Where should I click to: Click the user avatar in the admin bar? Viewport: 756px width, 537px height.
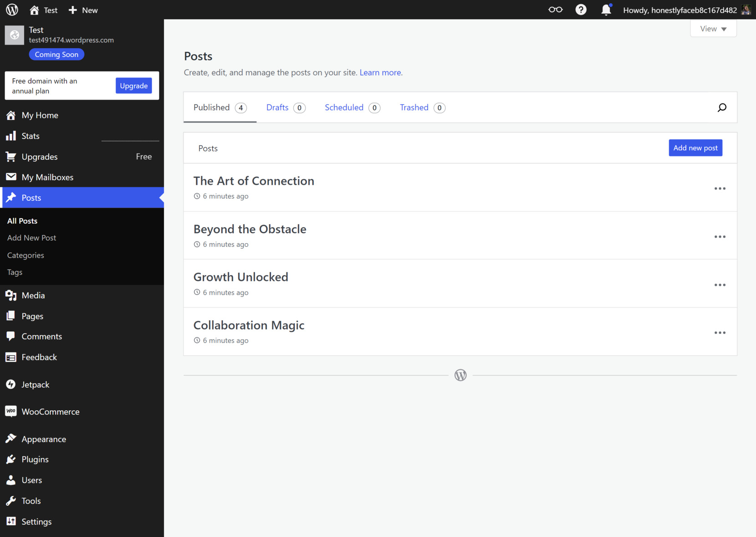coord(746,10)
